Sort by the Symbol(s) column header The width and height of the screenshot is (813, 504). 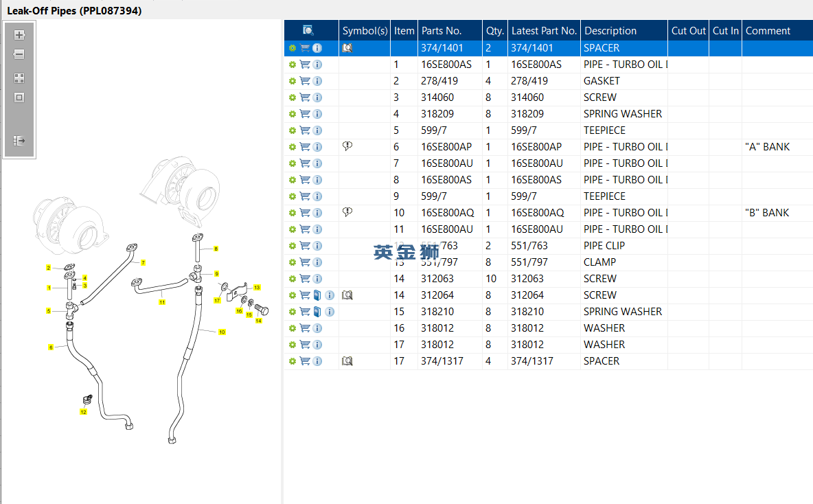pyautogui.click(x=365, y=31)
